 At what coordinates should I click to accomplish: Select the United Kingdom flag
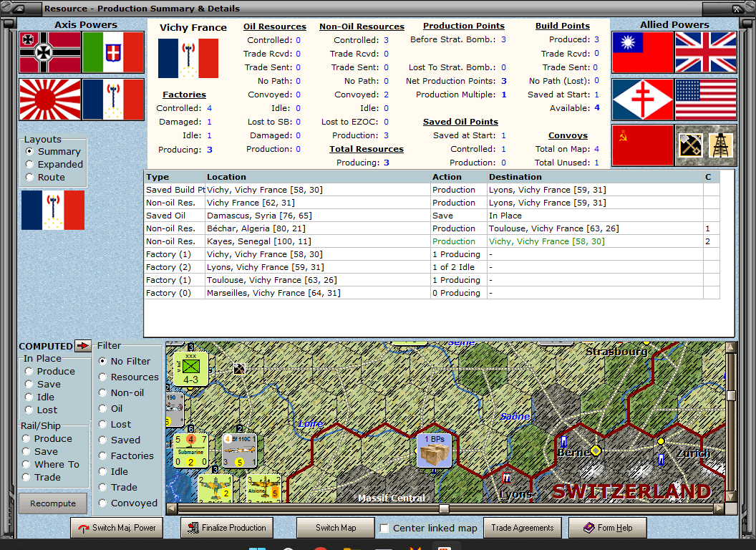pos(706,52)
